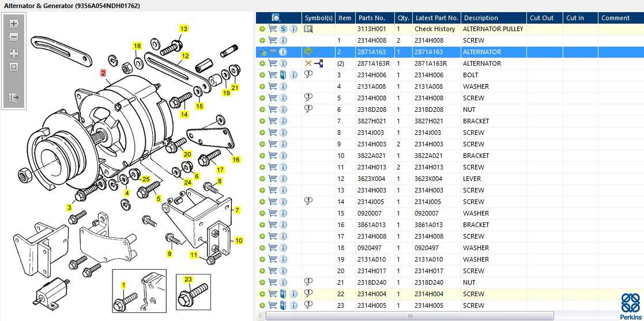Click the blue branch-arrow symbol on 2871A163R row
This screenshot has height=321, width=644.
(x=319, y=63)
